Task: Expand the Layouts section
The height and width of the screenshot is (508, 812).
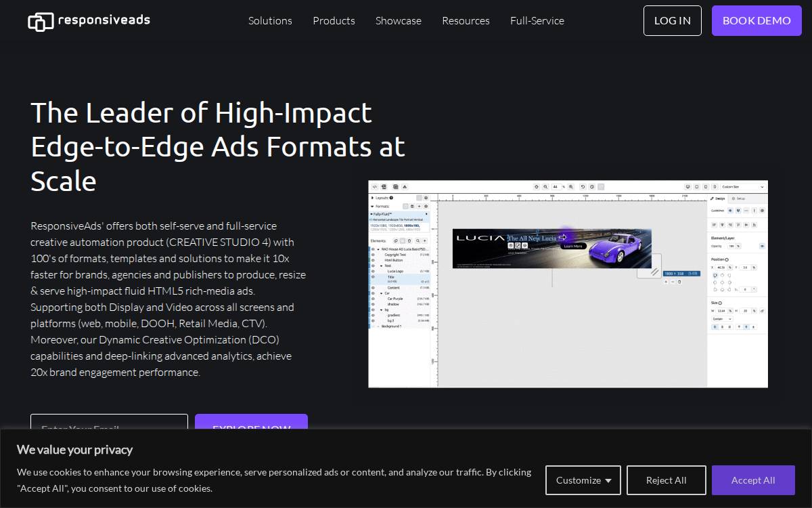Action: tap(372, 198)
